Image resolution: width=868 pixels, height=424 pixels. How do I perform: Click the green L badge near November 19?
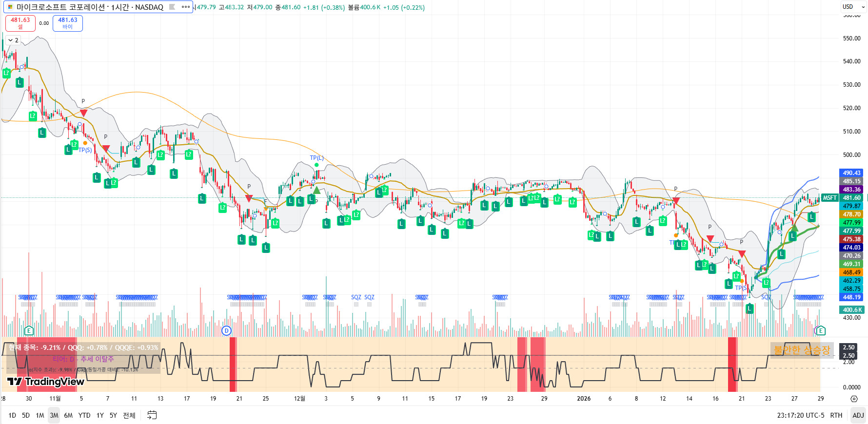(202, 198)
